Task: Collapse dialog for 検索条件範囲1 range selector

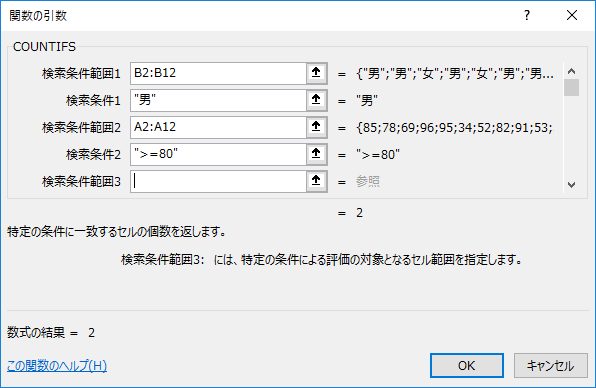Action: (x=316, y=73)
